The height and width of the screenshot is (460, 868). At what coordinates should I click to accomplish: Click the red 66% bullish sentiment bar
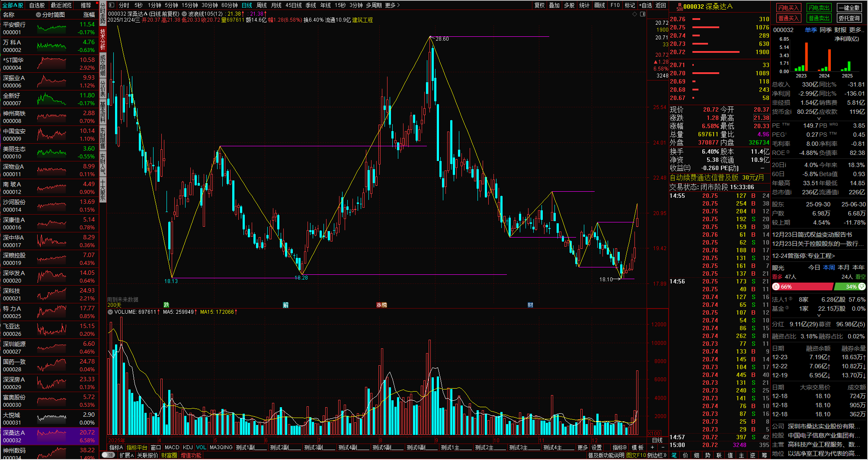[x=803, y=286]
